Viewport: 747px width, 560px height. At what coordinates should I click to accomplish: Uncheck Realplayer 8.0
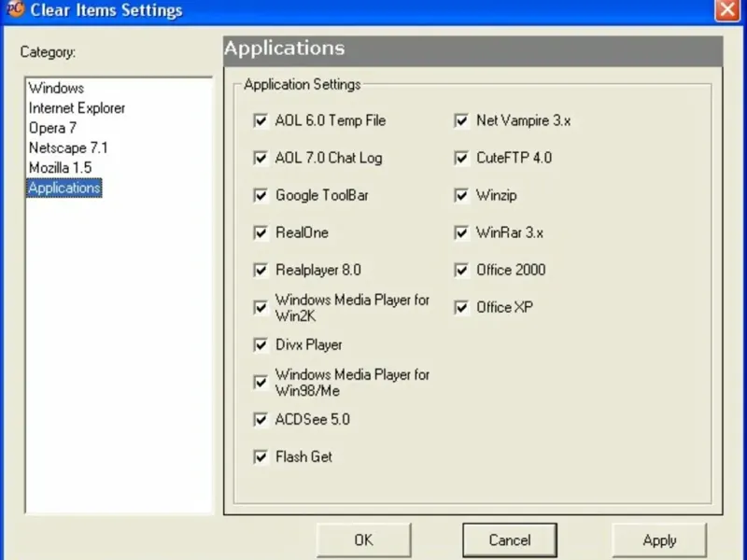(x=261, y=270)
